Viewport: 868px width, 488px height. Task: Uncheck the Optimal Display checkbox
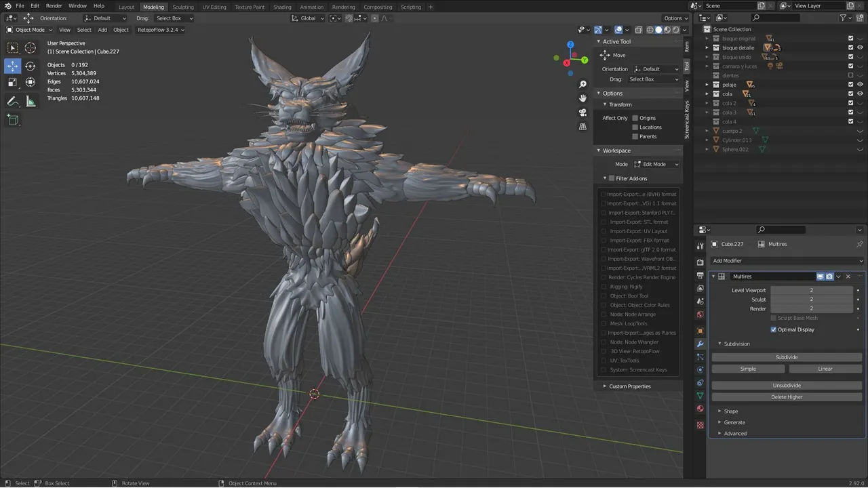(x=773, y=329)
